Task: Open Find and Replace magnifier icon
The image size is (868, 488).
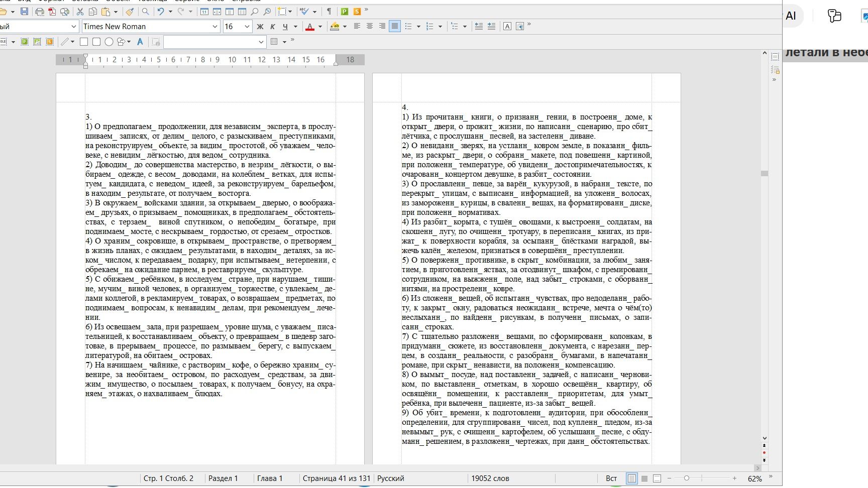Action: (x=145, y=12)
